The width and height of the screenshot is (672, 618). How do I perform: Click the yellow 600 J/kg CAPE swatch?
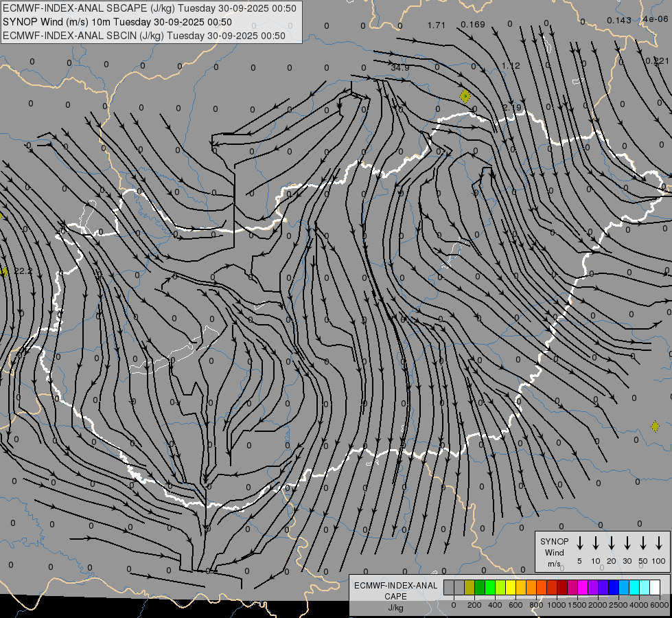coord(511,588)
